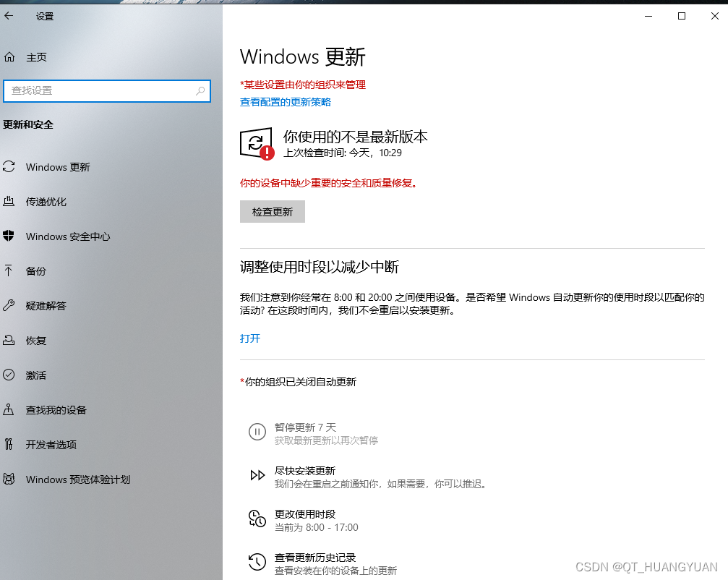Click the home icon beside 主页
The height and width of the screenshot is (580, 728).
coord(9,57)
